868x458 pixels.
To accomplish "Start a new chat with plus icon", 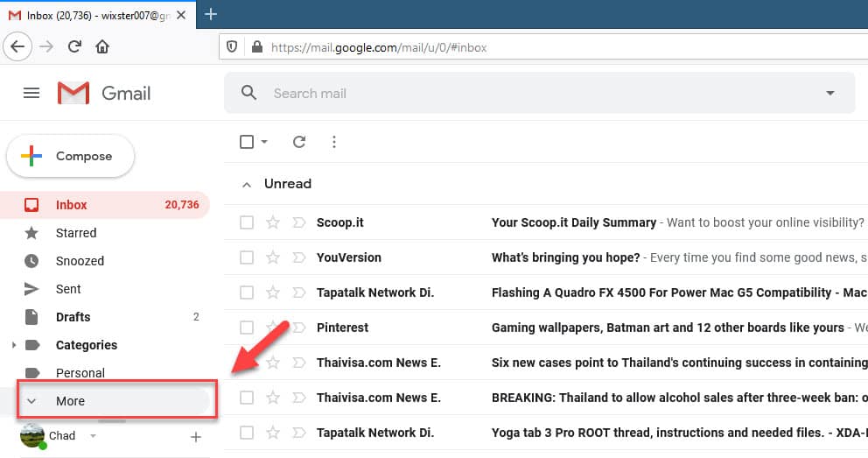I will point(196,437).
